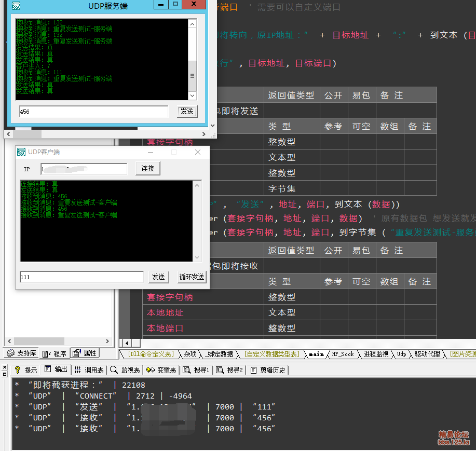
Task: Activate the main editor tab
Action: [x=316, y=354]
